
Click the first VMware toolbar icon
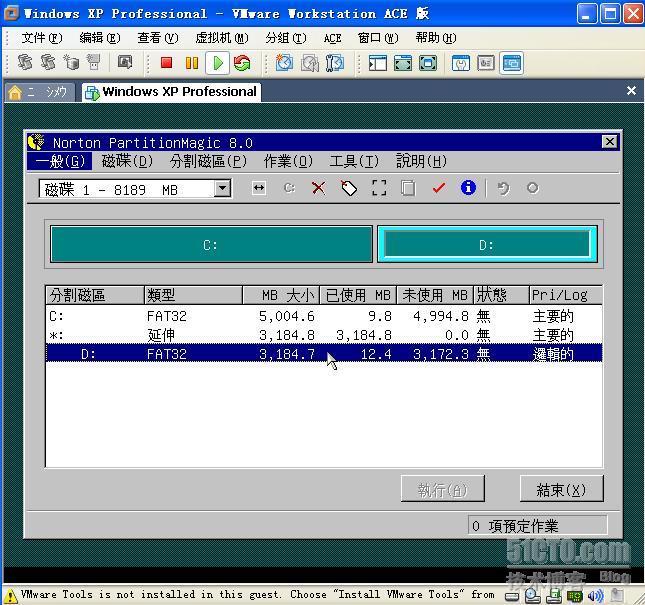pos(25,63)
